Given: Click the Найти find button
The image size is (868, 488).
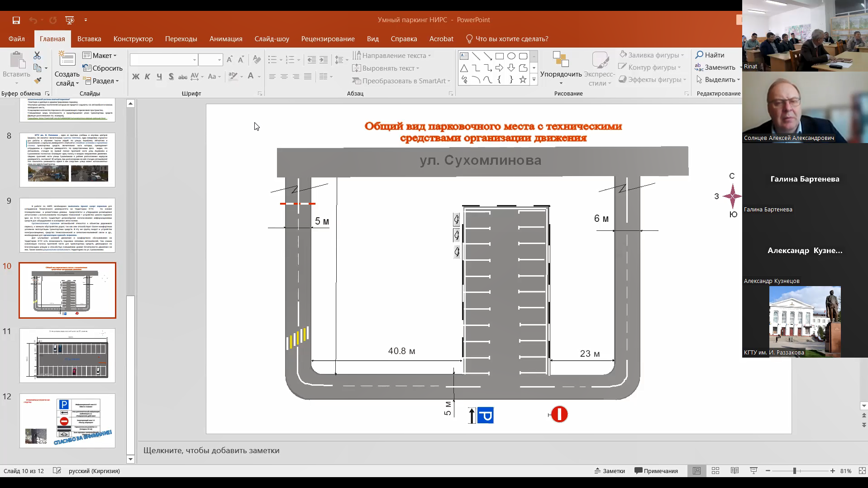Looking at the screenshot, I should click(x=710, y=55).
